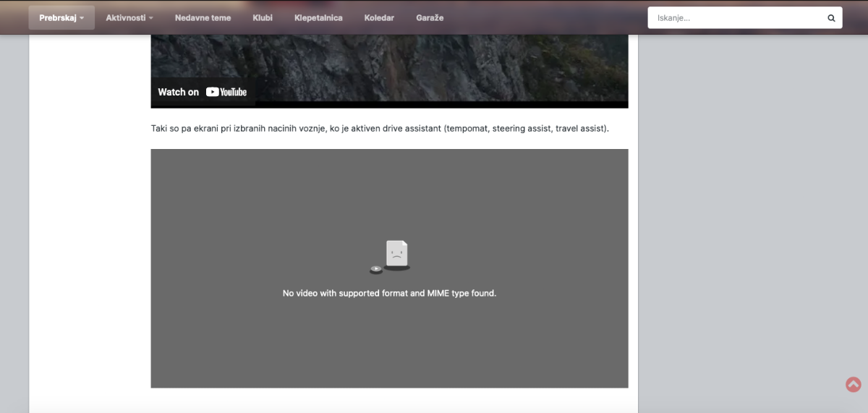Click the red scroll-to-top arrow button
Screen dimensions: 868x413
[854, 384]
